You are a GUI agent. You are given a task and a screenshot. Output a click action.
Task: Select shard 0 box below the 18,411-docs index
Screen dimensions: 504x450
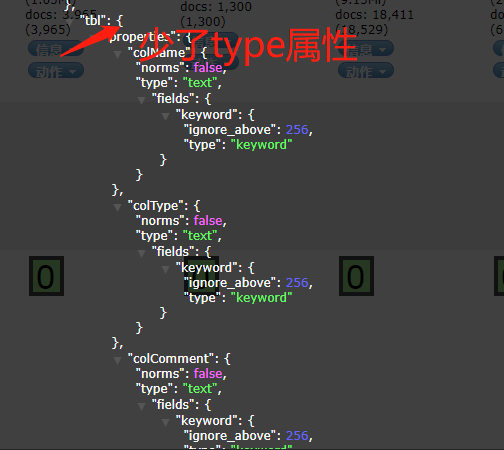tap(356, 276)
